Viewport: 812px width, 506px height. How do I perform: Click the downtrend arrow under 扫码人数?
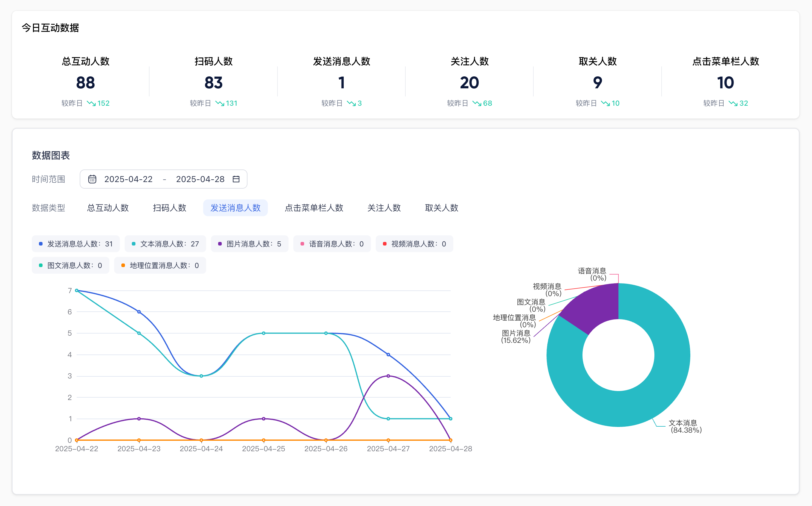pyautogui.click(x=220, y=103)
